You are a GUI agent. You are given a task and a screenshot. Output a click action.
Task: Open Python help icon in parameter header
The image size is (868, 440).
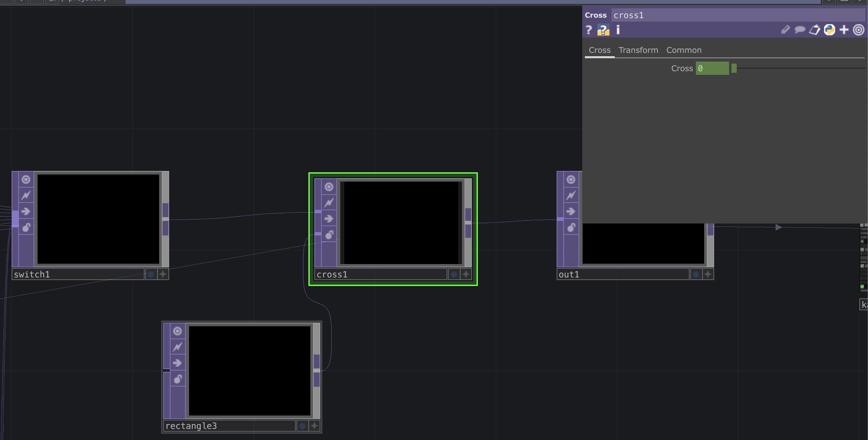click(603, 30)
